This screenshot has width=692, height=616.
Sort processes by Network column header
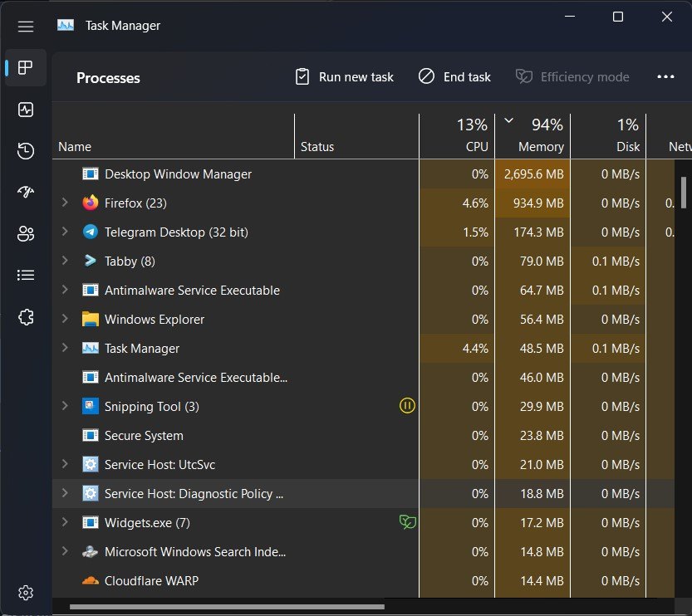coord(670,136)
